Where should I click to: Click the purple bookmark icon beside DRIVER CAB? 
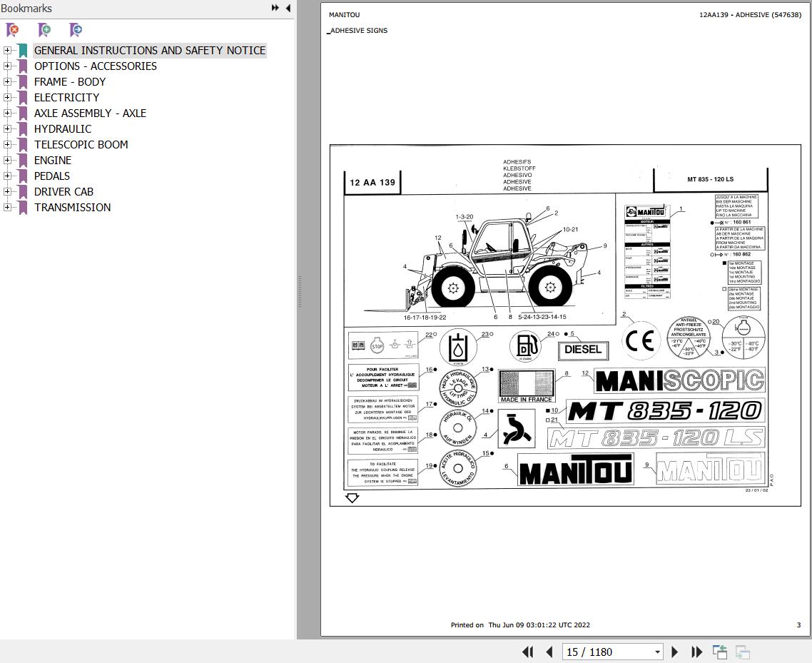(x=23, y=192)
